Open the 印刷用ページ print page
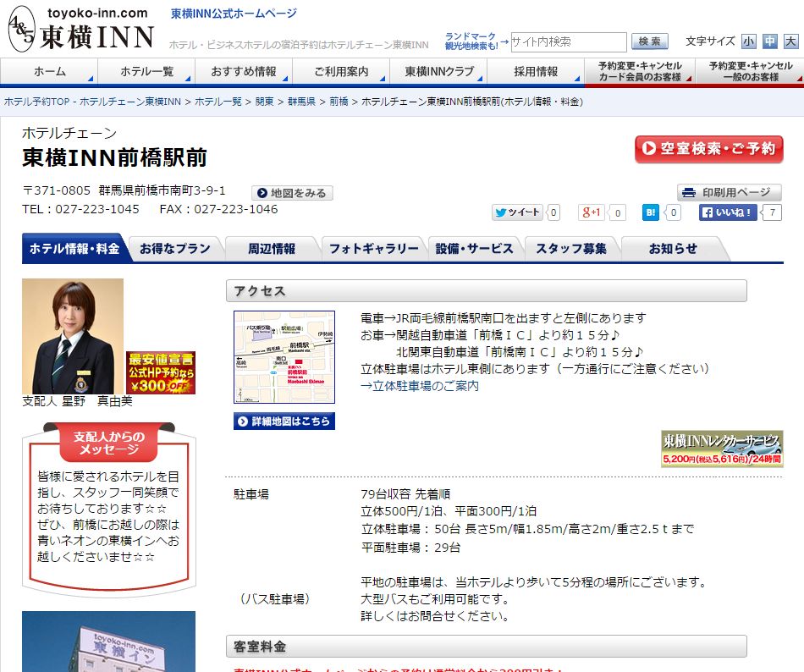The image size is (804, 672). (730, 192)
